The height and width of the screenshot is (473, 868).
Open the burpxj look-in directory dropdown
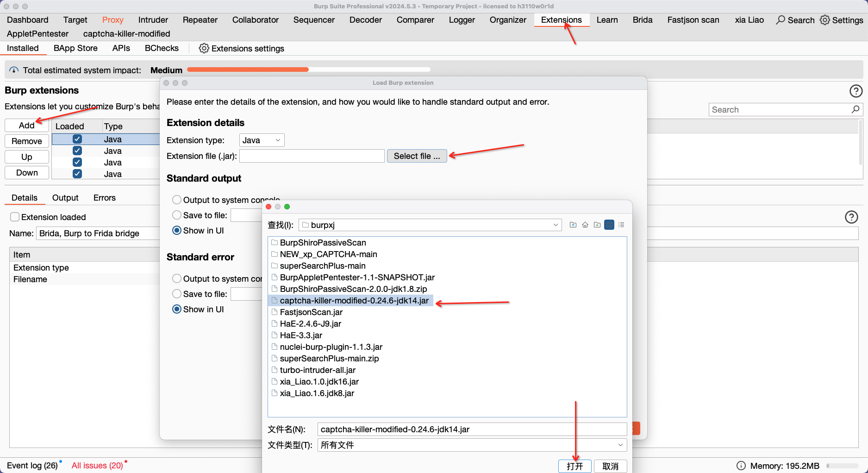tap(430, 225)
